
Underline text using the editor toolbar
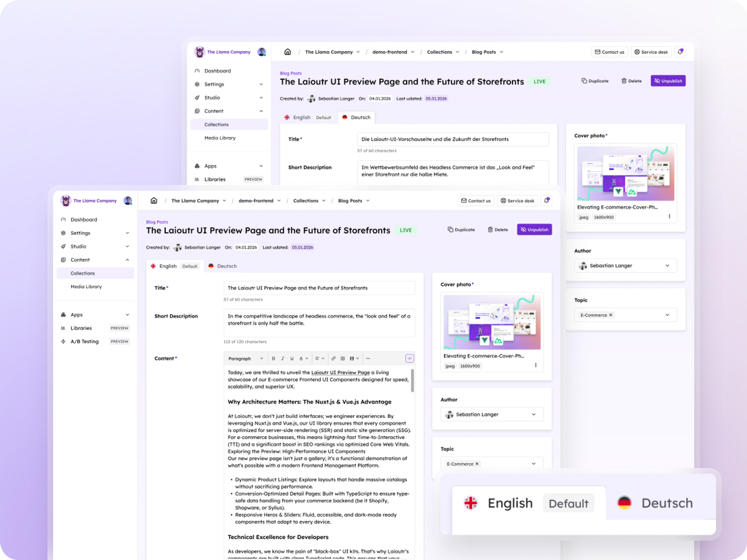[292, 358]
